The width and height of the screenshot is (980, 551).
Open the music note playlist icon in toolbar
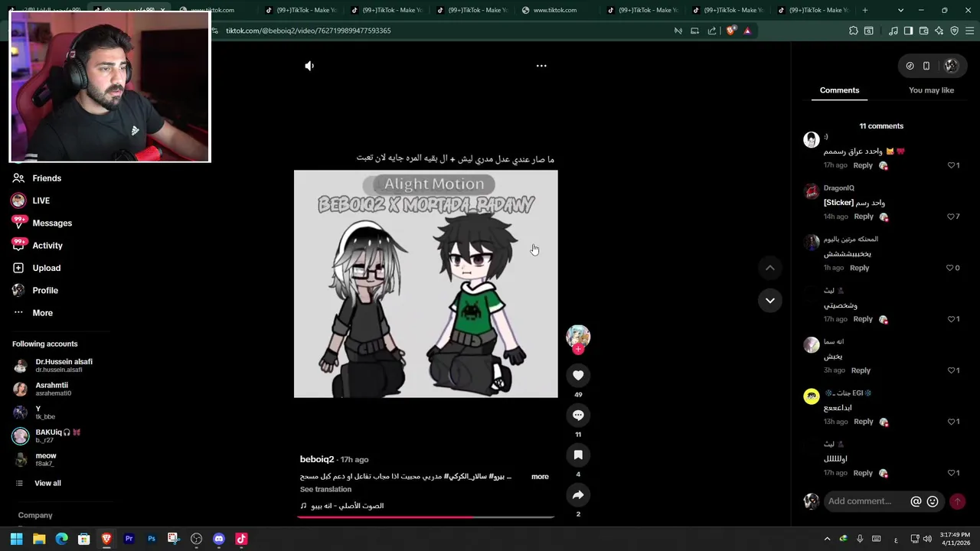[893, 31]
